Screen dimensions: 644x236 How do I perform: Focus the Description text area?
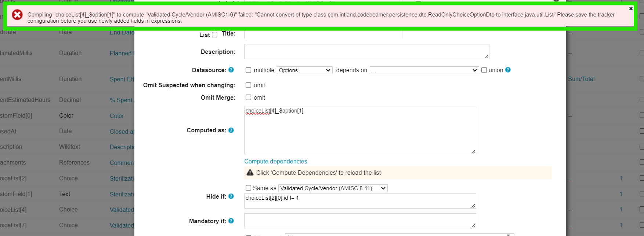(x=366, y=52)
